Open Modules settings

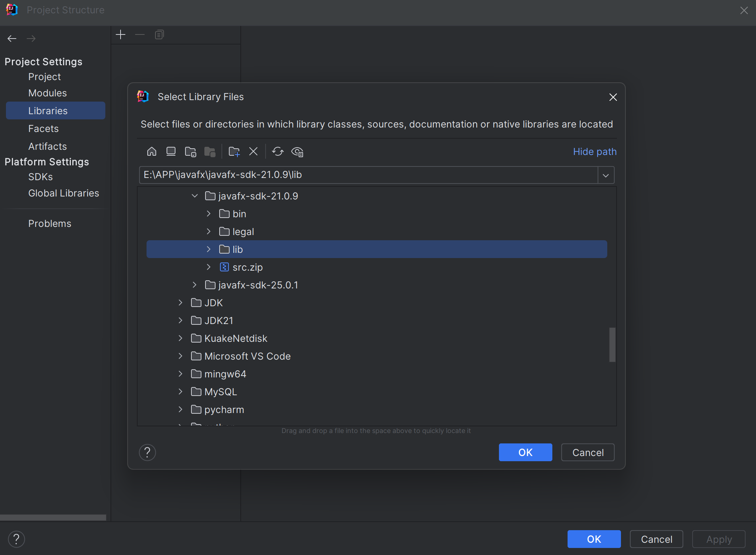point(47,93)
